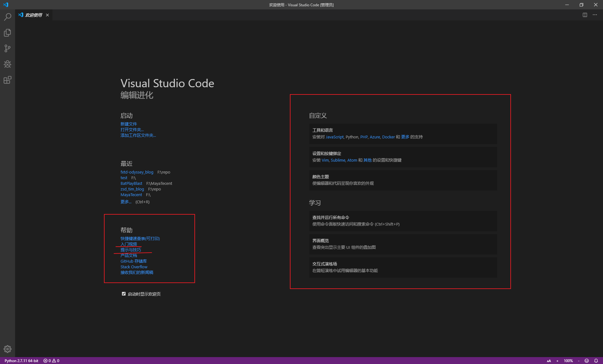Viewport: 603px width, 364px height.
Task: Click the VS Code logo in title bar
Action: point(6,5)
